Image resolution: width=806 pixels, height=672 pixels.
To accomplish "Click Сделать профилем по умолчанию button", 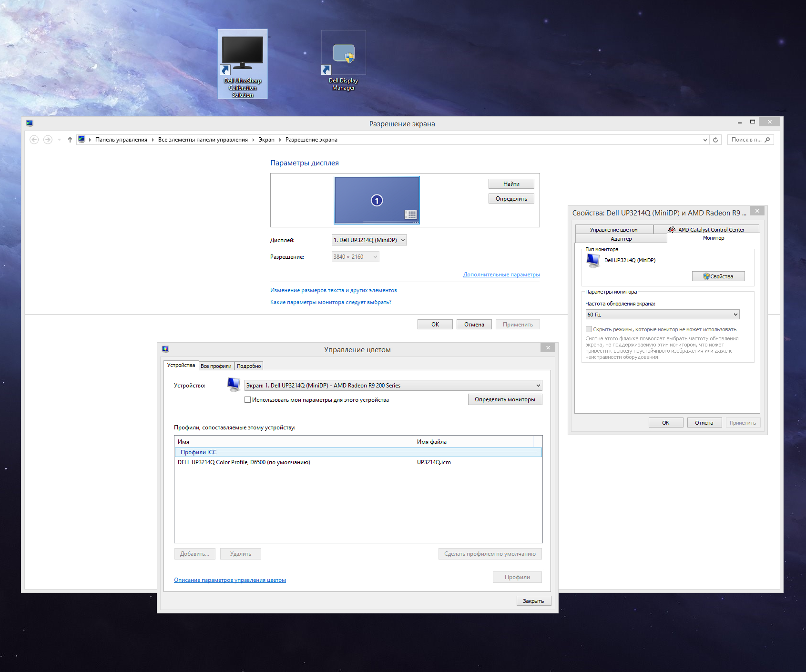I will click(490, 554).
